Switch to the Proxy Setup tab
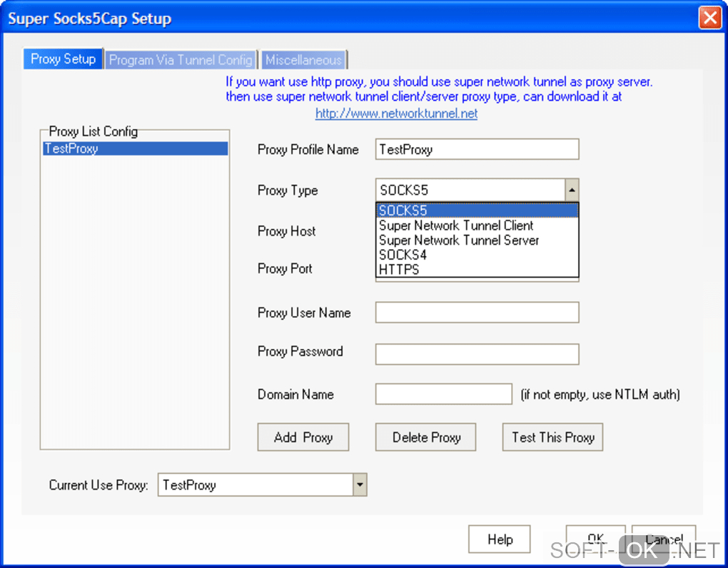 [x=63, y=59]
